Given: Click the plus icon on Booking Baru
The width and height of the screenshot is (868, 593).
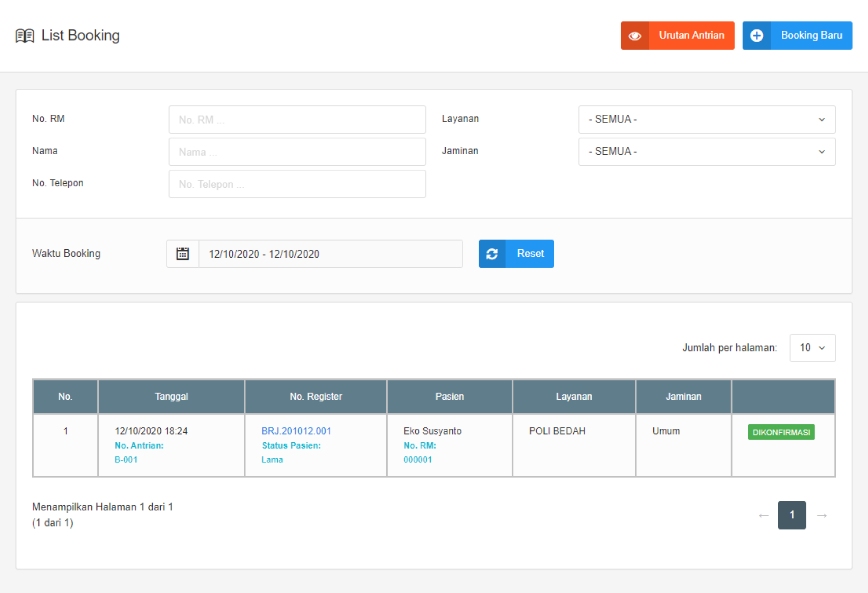Looking at the screenshot, I should click(x=756, y=36).
